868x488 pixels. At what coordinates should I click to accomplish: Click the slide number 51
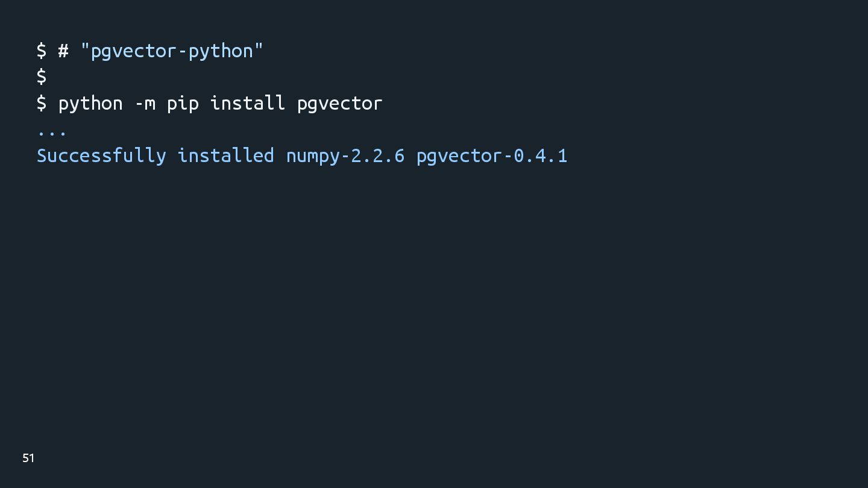[28, 458]
